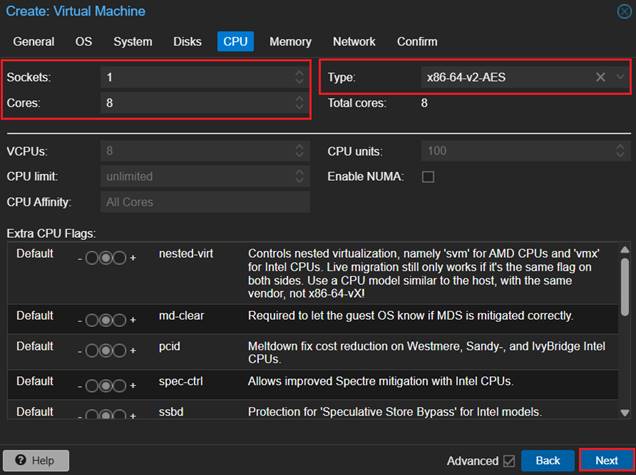636x475 pixels.
Task: Open the Help documentation button
Action: tap(35, 460)
